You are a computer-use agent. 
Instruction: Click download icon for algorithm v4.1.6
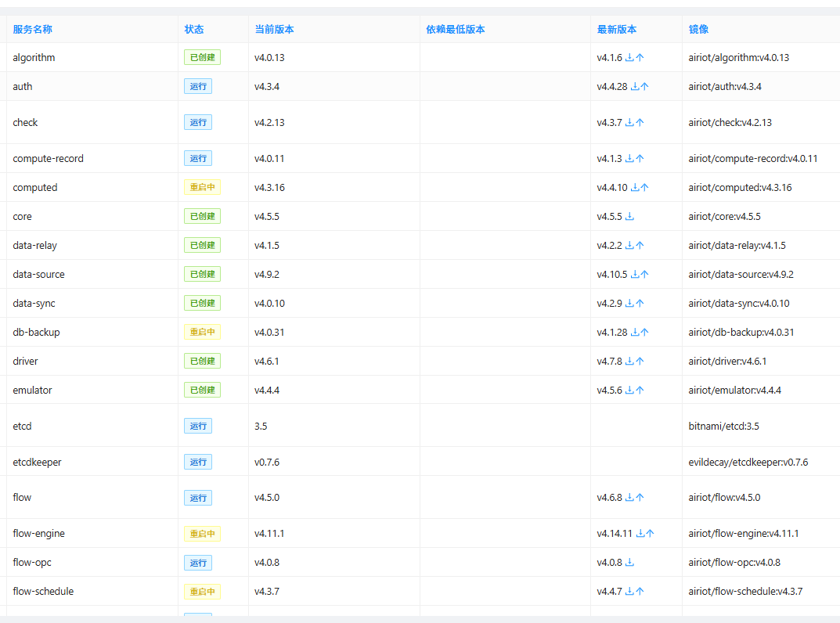click(x=630, y=57)
